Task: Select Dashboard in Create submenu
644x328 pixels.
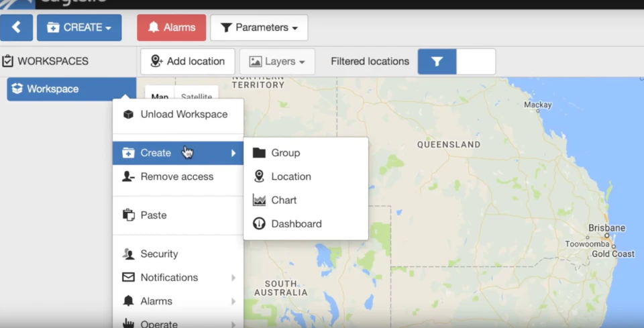Action: point(306,224)
